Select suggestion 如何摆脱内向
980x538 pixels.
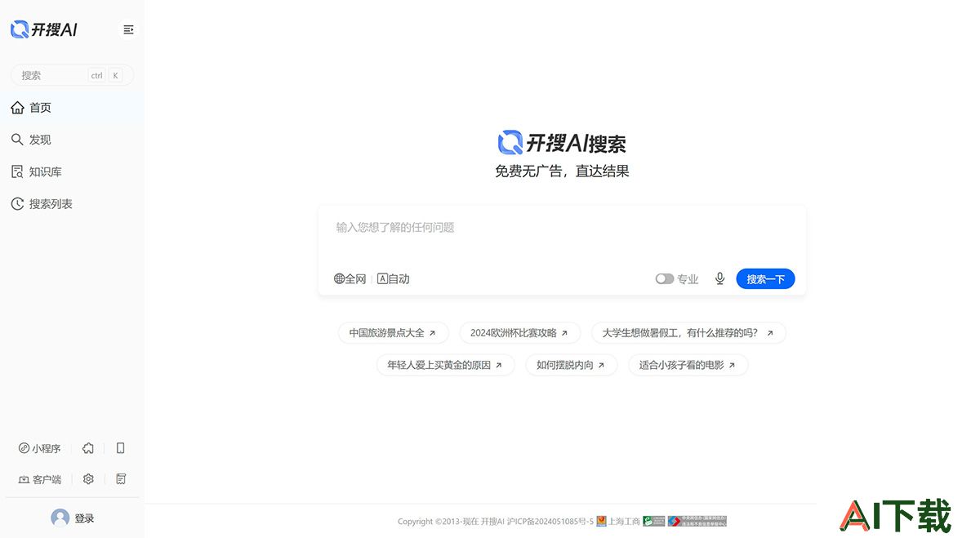click(x=571, y=365)
